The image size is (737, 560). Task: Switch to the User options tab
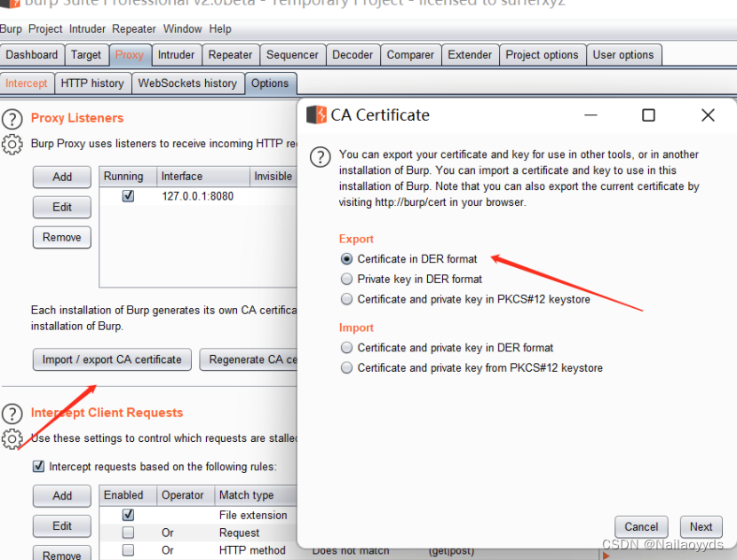(623, 55)
